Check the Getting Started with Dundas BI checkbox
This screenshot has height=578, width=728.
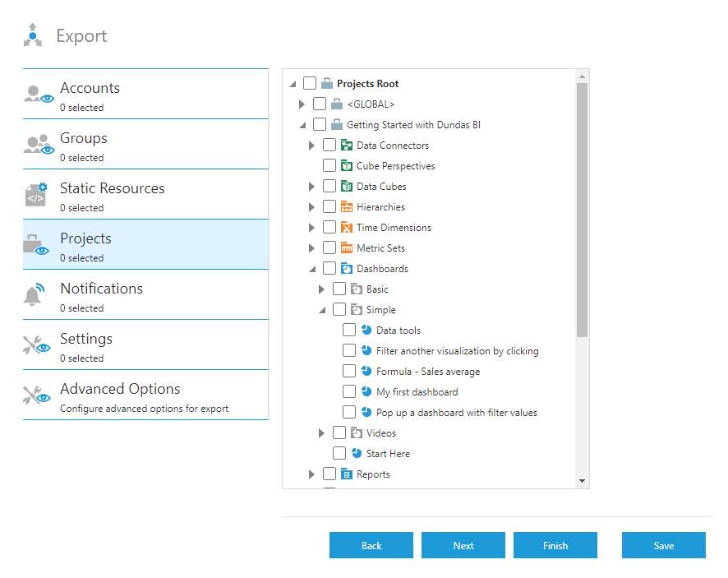click(320, 124)
